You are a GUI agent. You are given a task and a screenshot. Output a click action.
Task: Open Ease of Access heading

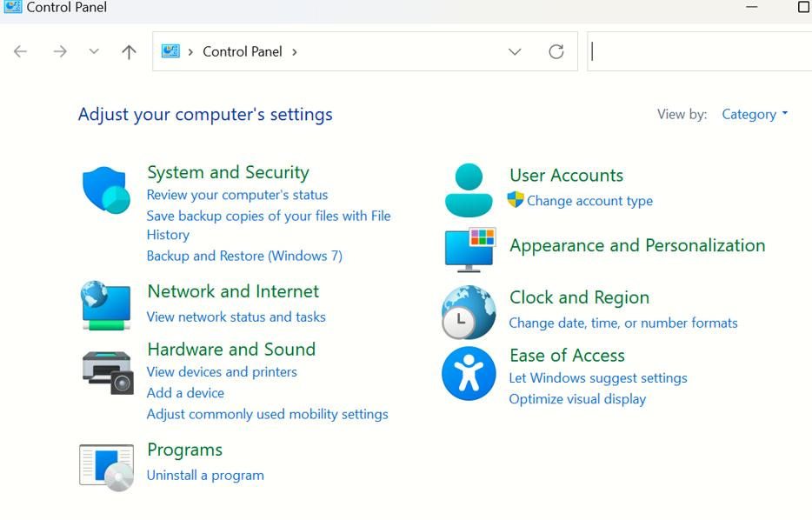[x=567, y=356]
